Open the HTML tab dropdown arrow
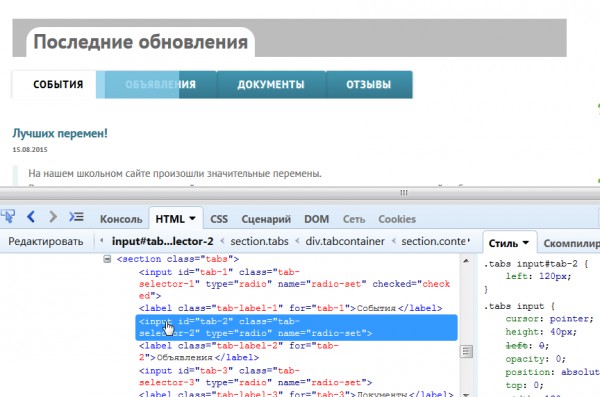Image resolution: width=600 pixels, height=397 pixels. (192, 218)
